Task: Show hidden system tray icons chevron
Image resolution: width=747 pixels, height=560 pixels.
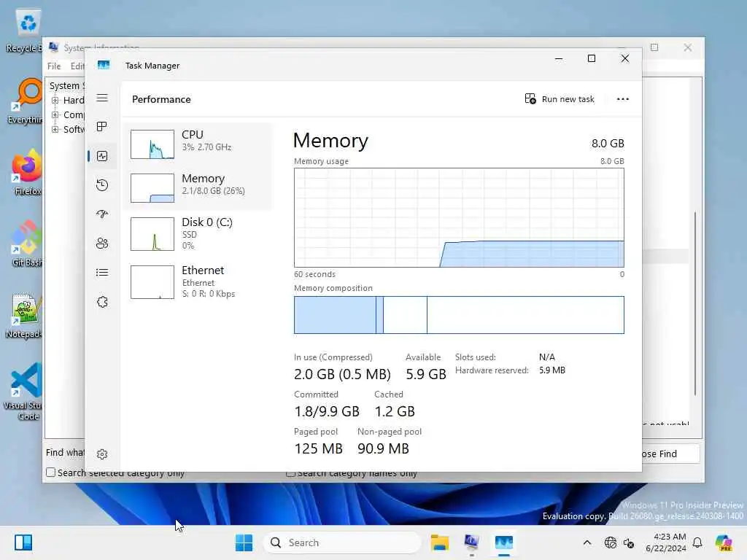Action: 587,542
